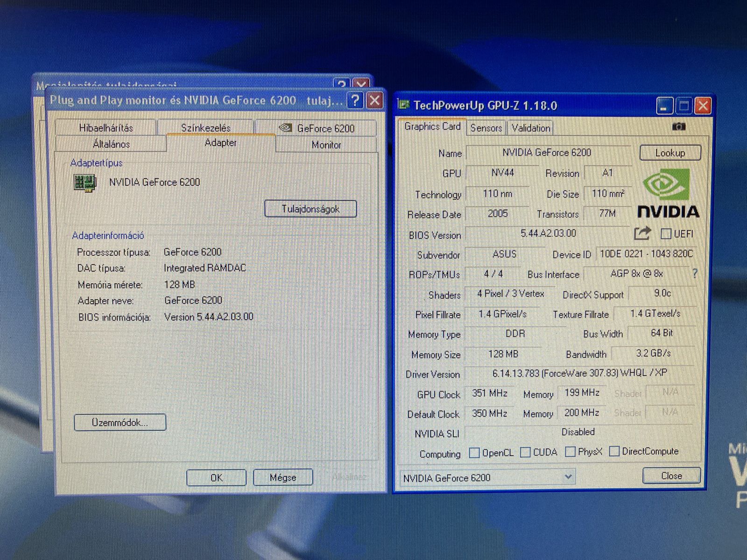Viewport: 747px width, 560px height.
Task: Click the NVIDIA SLI field Disabled
Action: click(579, 432)
